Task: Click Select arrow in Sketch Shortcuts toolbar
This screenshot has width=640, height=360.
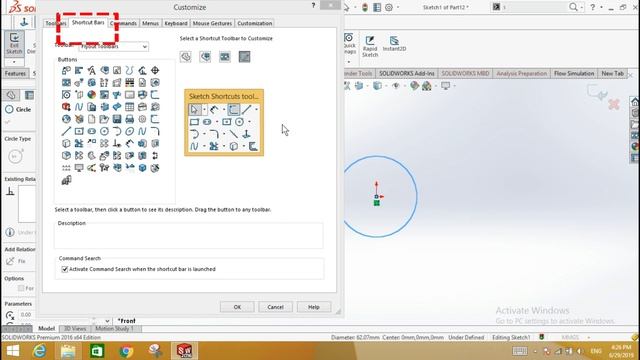Action: pos(195,109)
